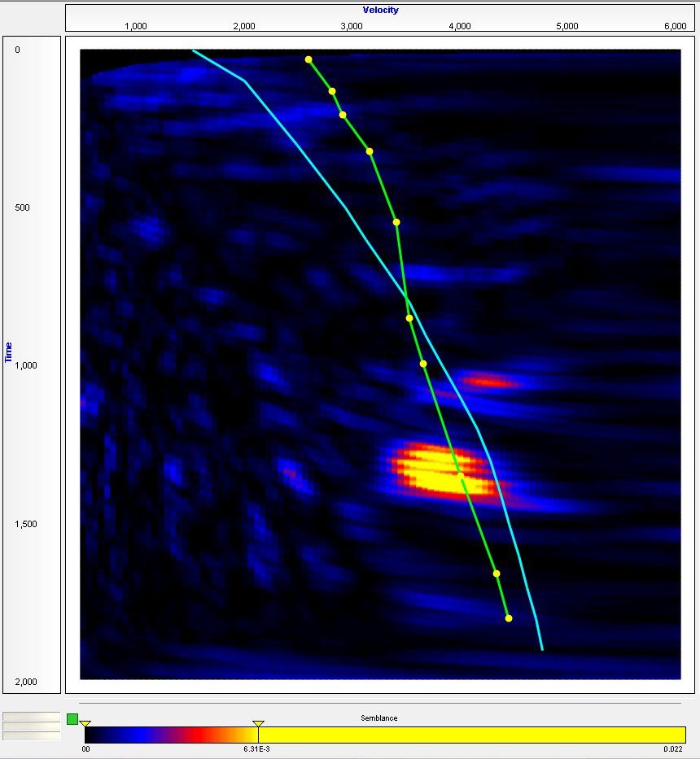Image resolution: width=700 pixels, height=759 pixels.
Task: Click the 3,000 velocity axis tick label
Action: coord(352,26)
